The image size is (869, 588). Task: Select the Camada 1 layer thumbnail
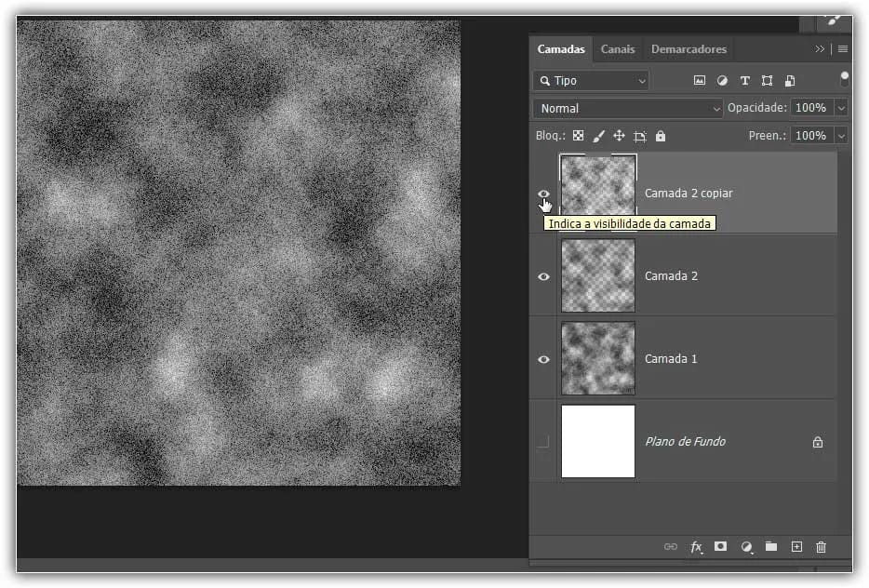(x=598, y=358)
